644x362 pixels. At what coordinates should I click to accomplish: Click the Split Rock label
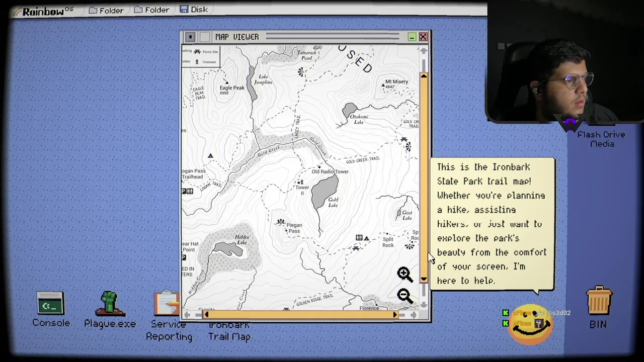tap(388, 242)
